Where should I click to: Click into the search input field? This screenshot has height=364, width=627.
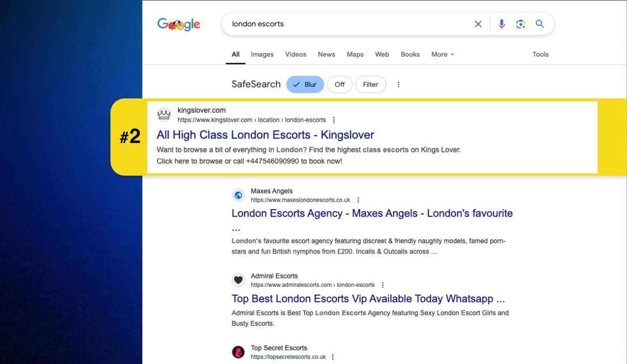pos(349,24)
